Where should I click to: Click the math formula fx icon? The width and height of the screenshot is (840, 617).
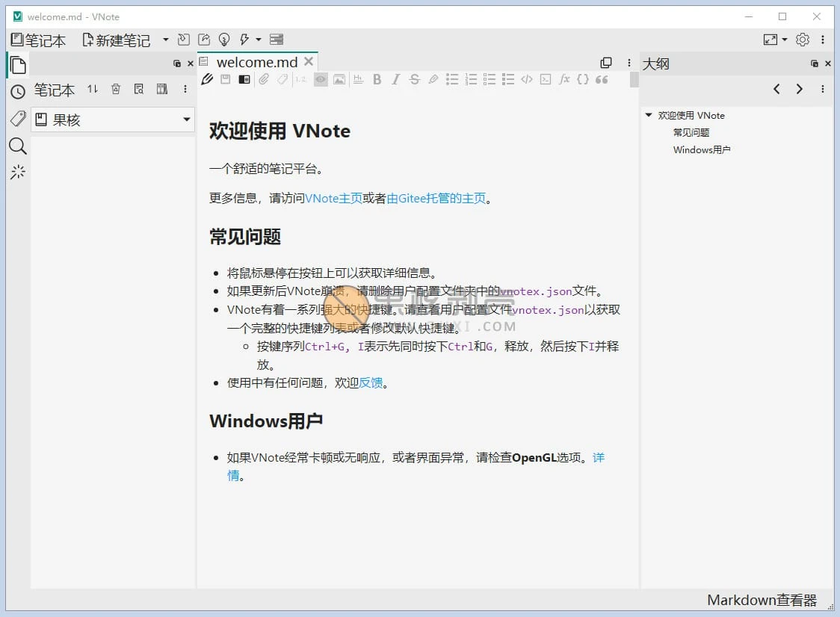pyautogui.click(x=564, y=79)
